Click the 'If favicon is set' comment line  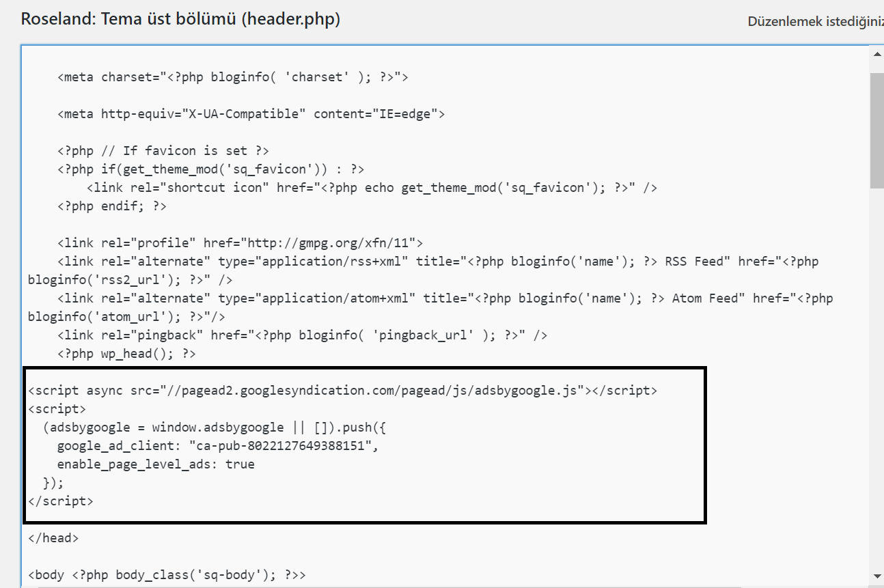[x=163, y=151]
